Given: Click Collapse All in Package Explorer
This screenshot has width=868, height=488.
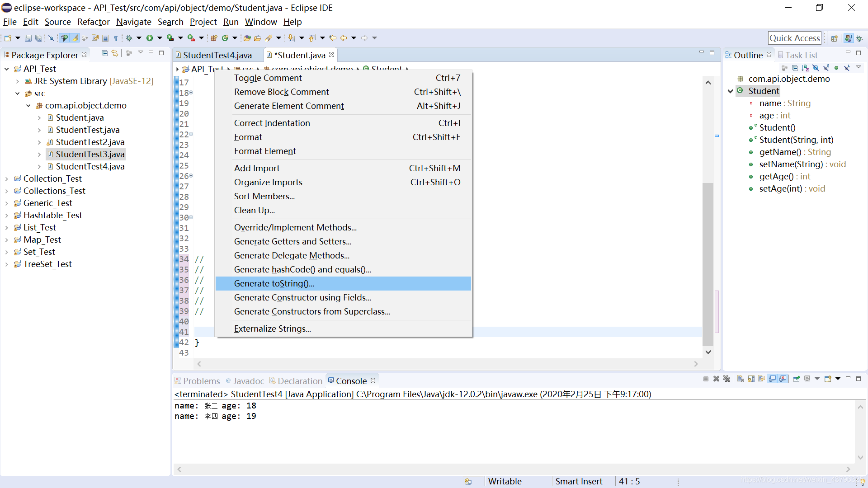Looking at the screenshot, I should (x=104, y=53).
